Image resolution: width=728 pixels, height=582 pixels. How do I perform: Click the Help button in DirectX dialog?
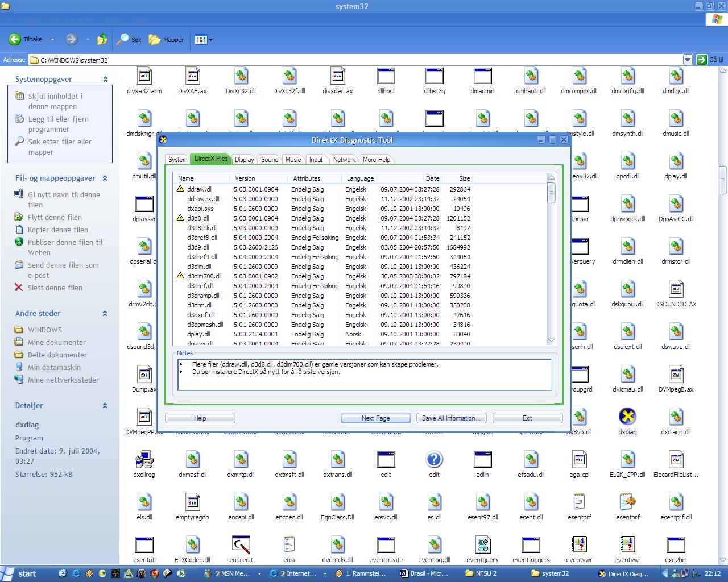pyautogui.click(x=200, y=418)
